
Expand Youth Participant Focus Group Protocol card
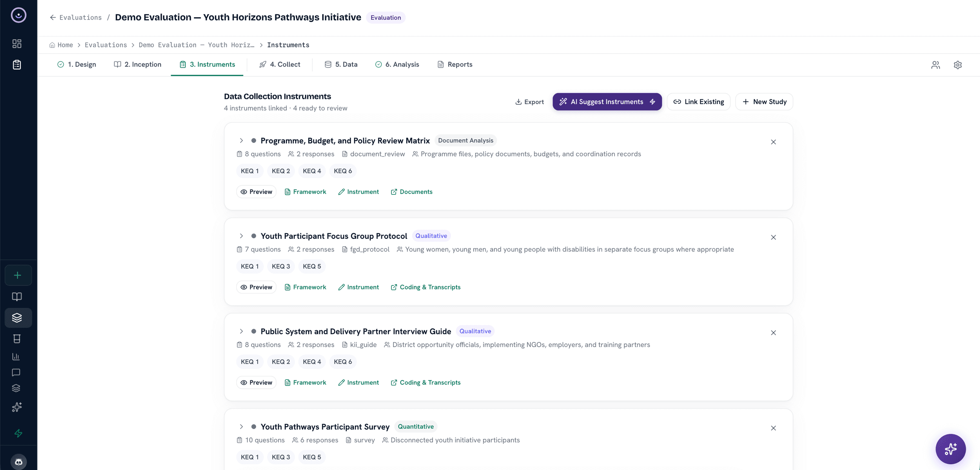pos(241,236)
